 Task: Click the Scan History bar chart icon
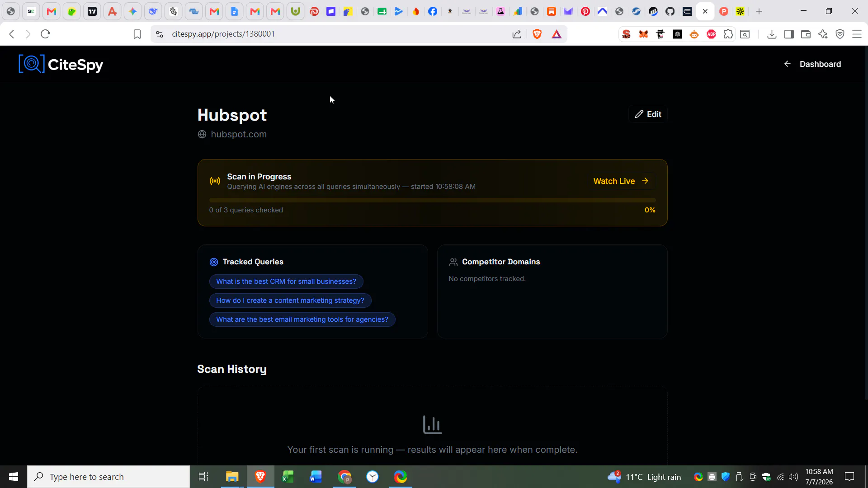coord(432,425)
